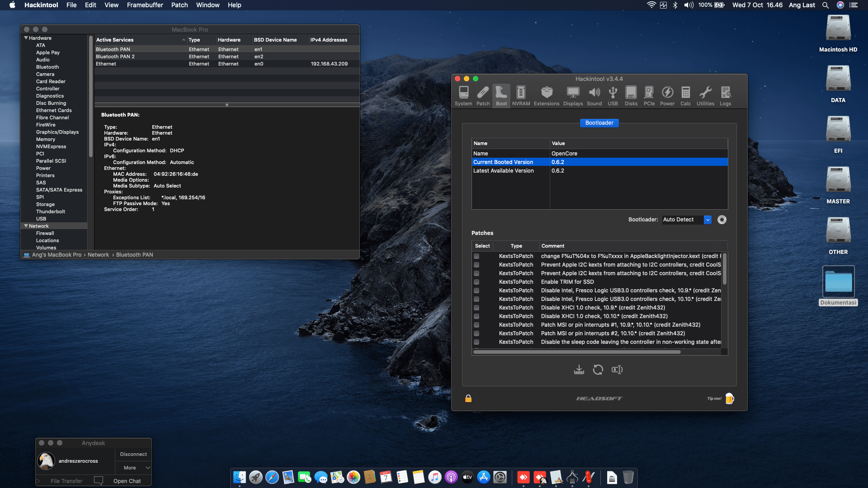Tick Disable XHCI 1.0 check 10.9 patch
The image size is (868, 488).
tap(476, 308)
